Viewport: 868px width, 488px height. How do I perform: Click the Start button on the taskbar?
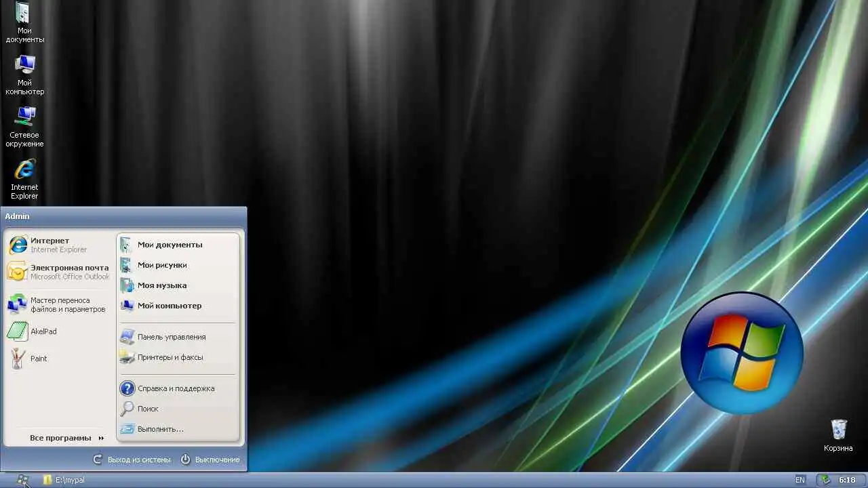pos(22,480)
